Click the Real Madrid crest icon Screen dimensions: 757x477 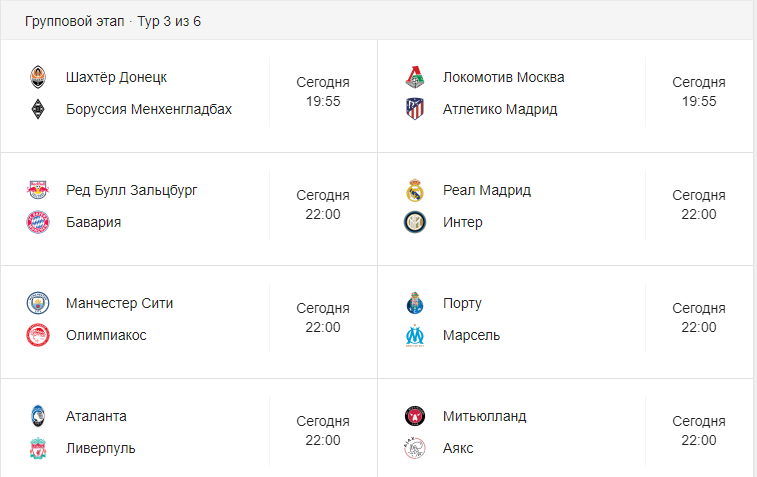point(415,190)
